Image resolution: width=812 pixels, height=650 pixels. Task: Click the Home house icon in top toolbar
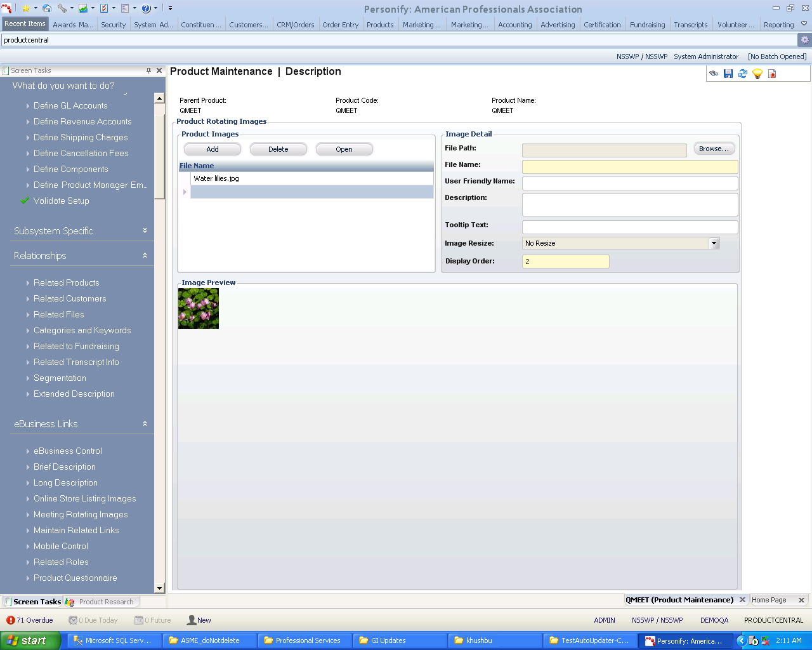point(47,8)
